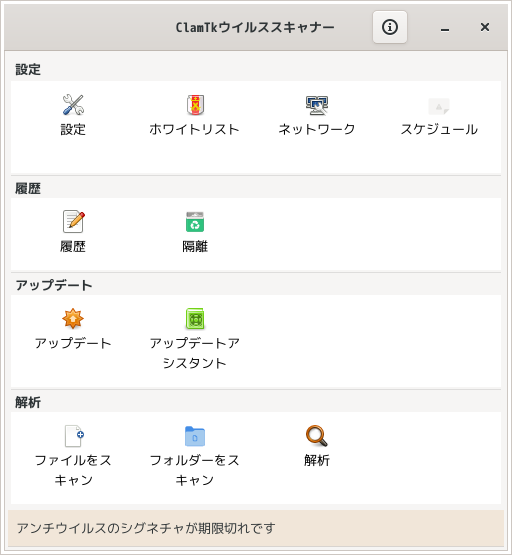Image resolution: width=512 pixels, height=555 pixels.
Task: Open the アップデートアシスタント green icon
Action: pos(195,319)
